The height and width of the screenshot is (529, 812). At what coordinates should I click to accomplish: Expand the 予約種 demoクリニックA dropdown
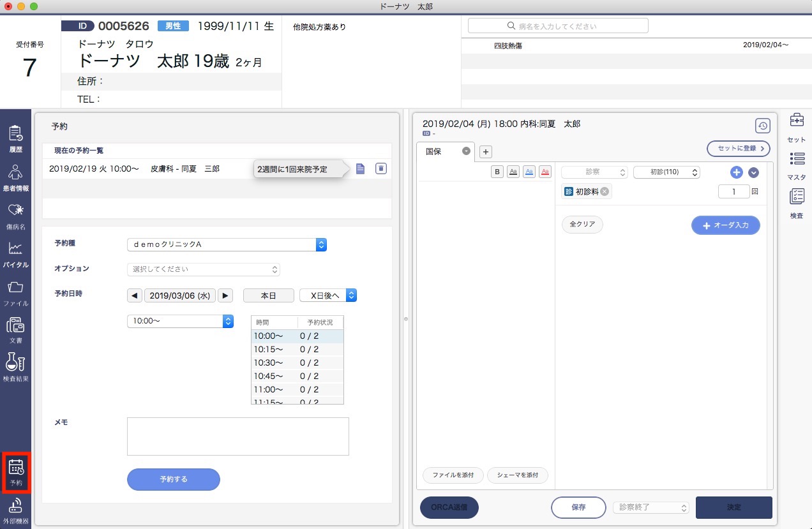(227, 244)
